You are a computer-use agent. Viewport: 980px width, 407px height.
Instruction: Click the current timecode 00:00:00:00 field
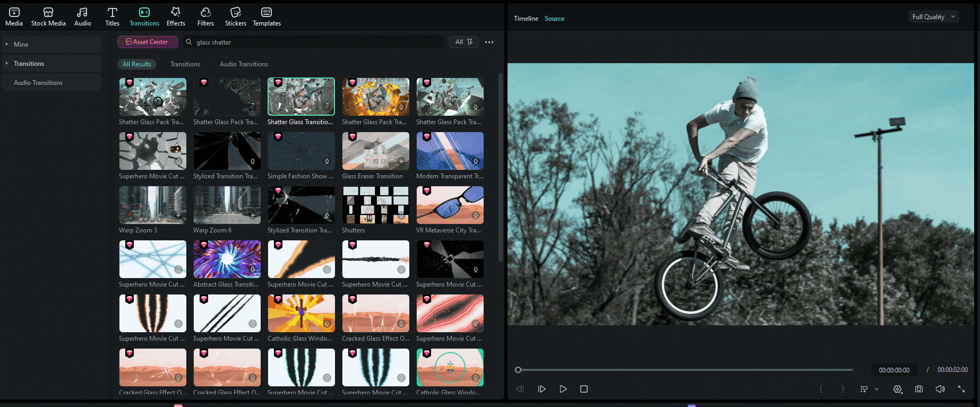(894, 370)
